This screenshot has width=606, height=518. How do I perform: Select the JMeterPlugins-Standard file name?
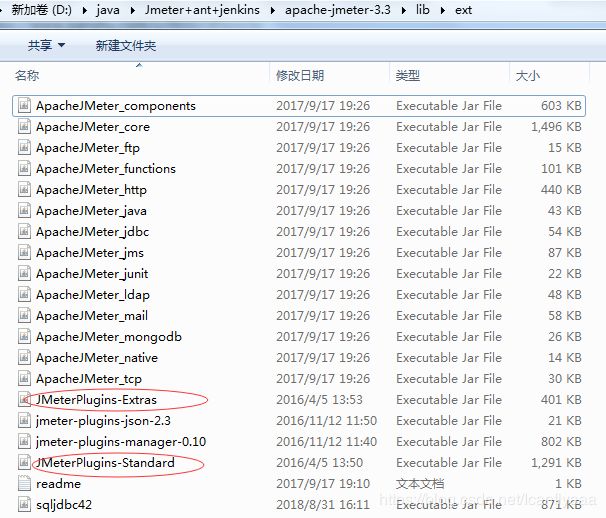click(105, 463)
